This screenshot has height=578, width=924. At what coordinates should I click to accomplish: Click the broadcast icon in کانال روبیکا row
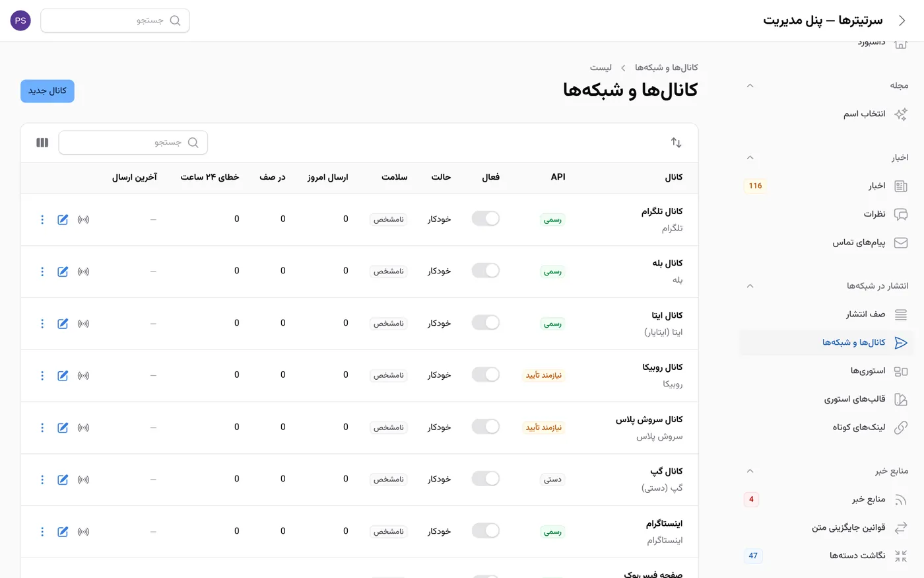pyautogui.click(x=83, y=375)
